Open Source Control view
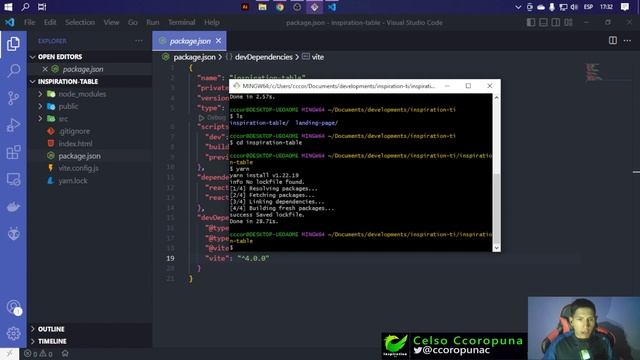The image size is (640, 360). coord(13,98)
